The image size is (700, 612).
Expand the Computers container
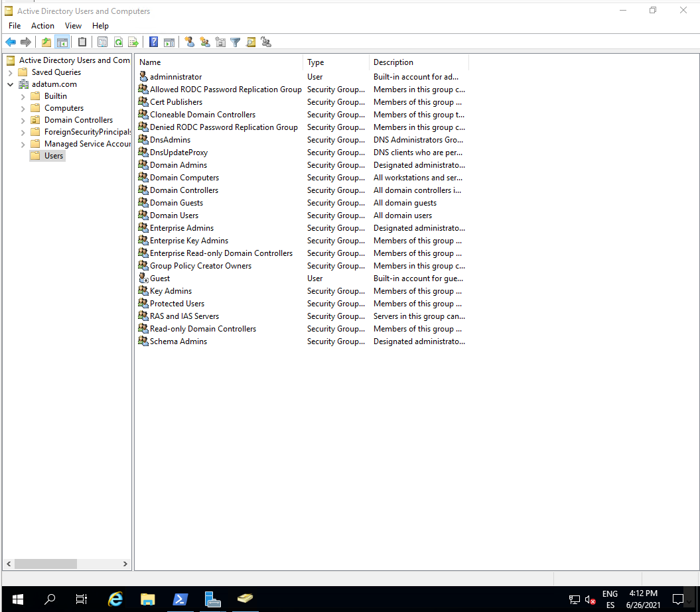pos(23,108)
